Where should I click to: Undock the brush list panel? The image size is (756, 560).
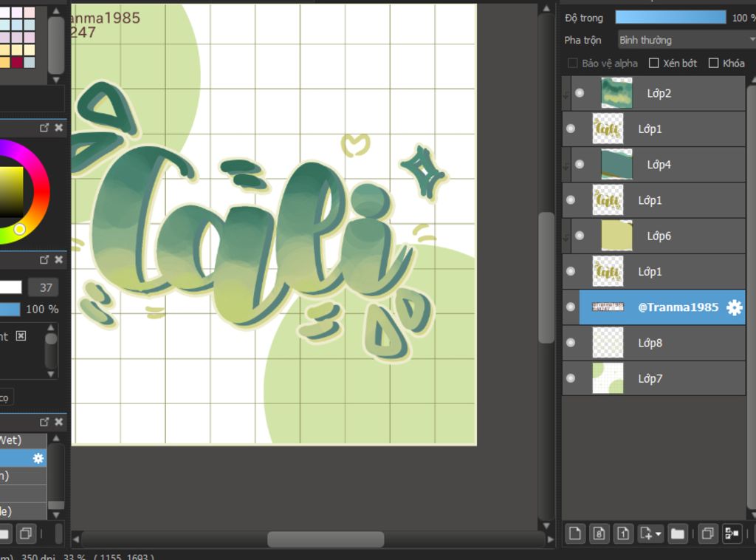coord(44,422)
